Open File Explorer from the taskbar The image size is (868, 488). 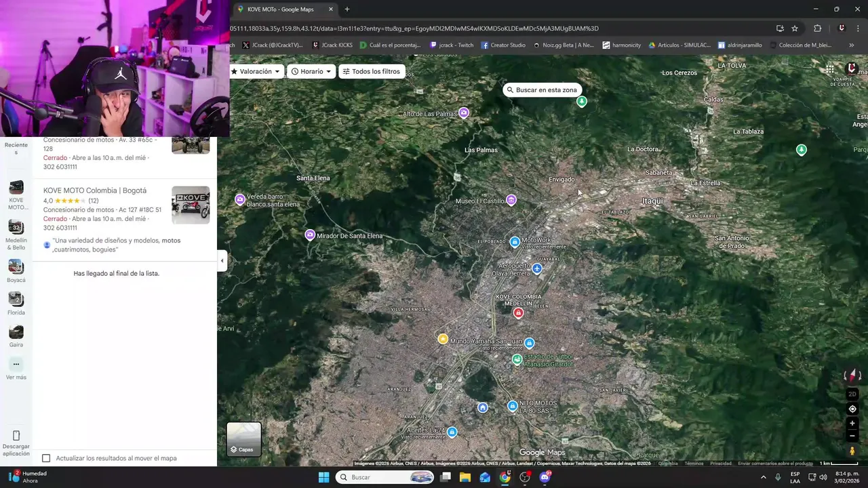click(x=465, y=477)
